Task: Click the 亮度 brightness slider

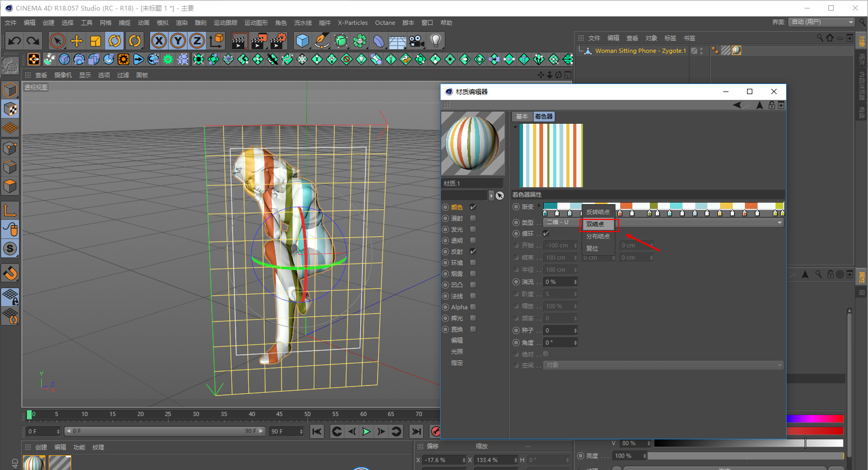Action: tap(745, 456)
